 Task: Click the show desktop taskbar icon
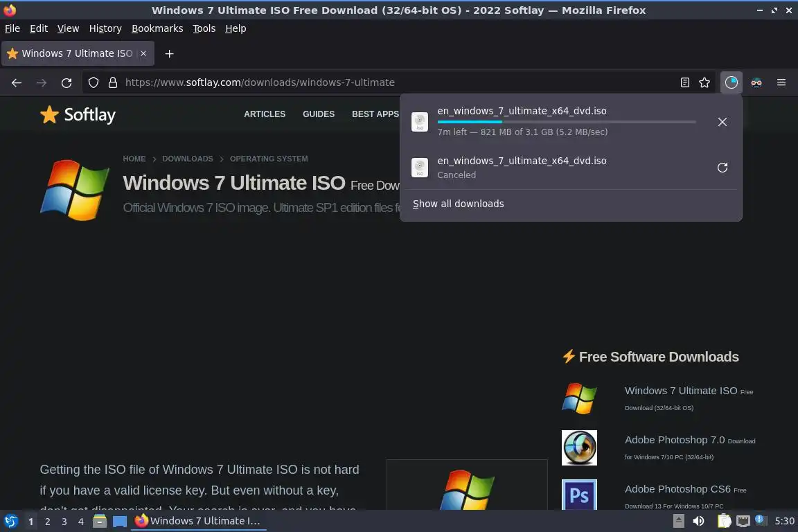pos(120,522)
